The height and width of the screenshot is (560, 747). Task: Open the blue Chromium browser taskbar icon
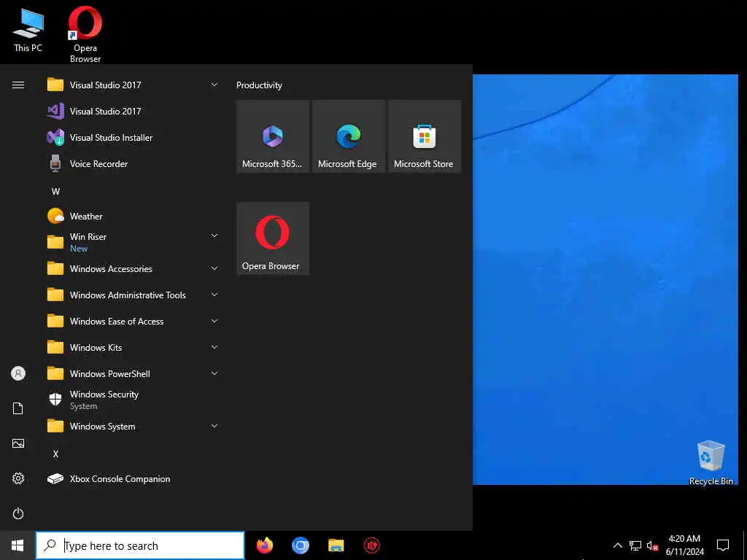(300, 545)
